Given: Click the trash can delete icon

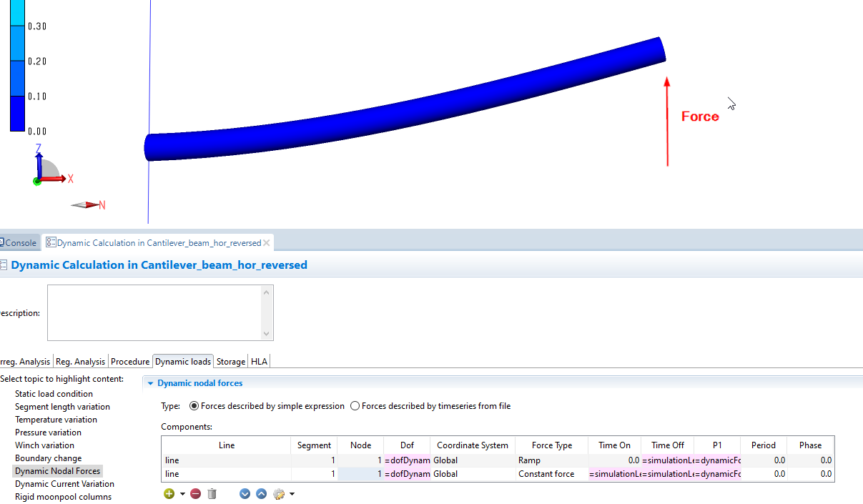Looking at the screenshot, I should (212, 494).
